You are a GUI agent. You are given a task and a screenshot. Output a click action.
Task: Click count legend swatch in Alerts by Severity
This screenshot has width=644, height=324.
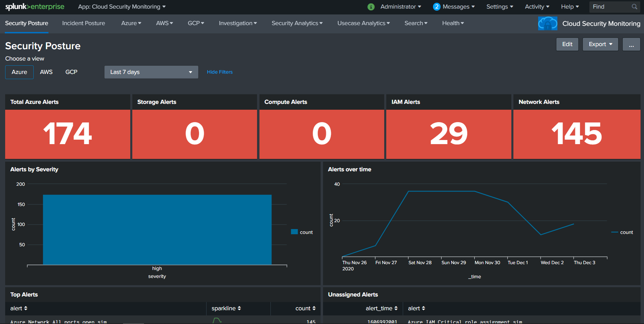(294, 232)
